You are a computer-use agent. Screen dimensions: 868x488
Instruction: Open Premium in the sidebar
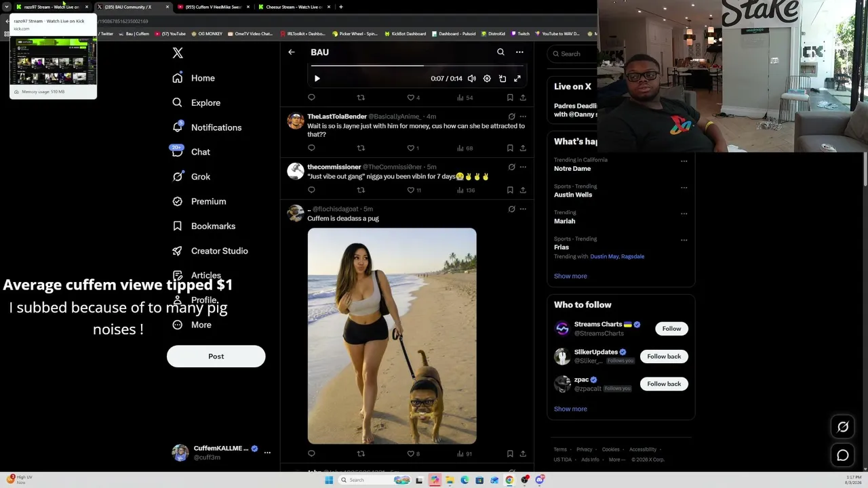[199, 201]
